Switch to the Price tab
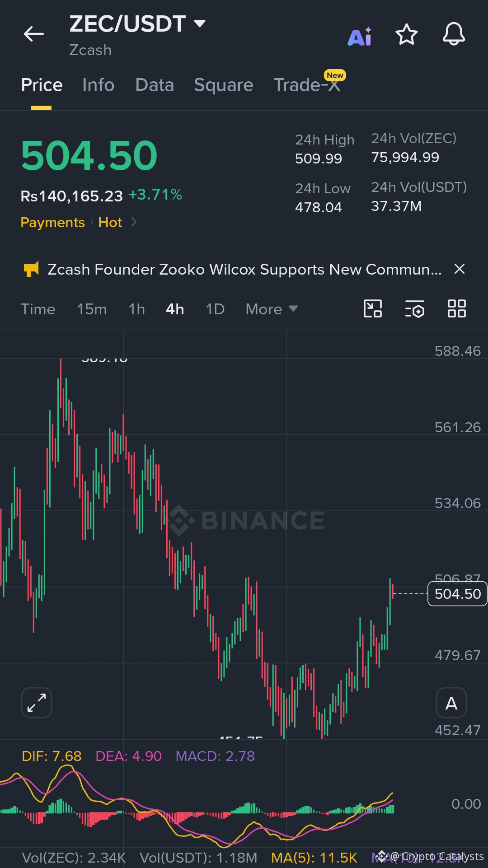 [42, 85]
